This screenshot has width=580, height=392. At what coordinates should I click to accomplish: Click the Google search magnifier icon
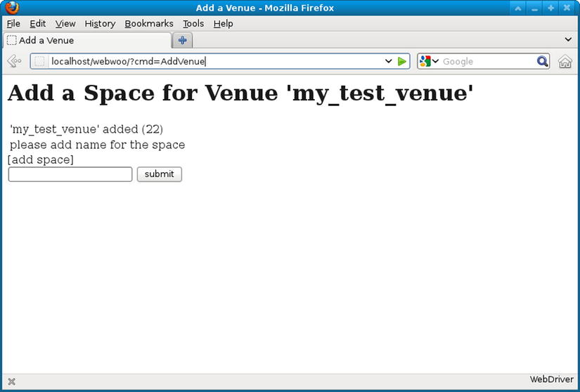542,61
